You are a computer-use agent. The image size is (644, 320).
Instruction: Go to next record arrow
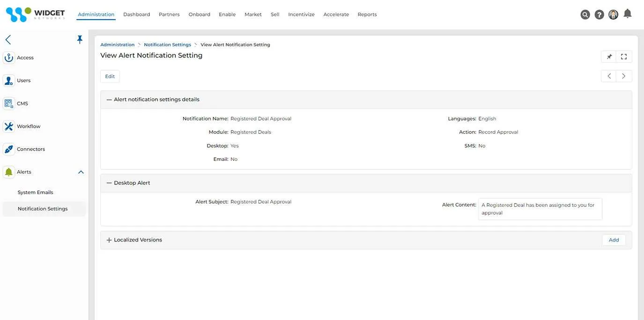point(624,76)
